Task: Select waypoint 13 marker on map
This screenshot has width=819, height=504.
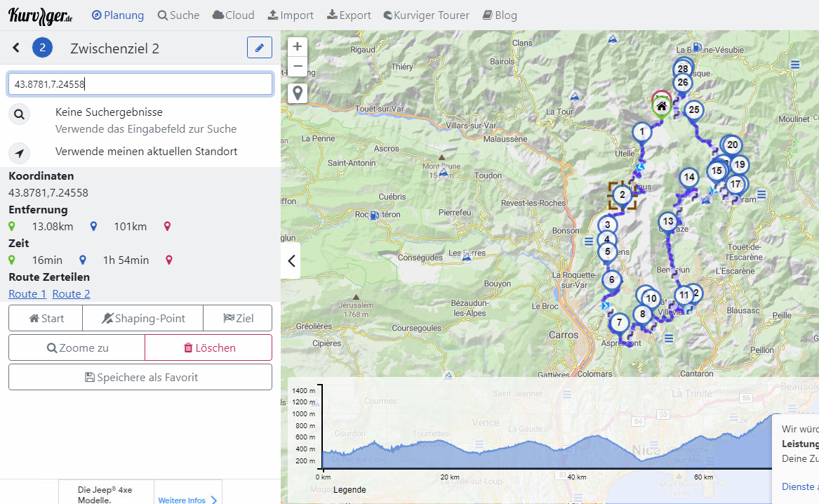Action: (x=667, y=222)
